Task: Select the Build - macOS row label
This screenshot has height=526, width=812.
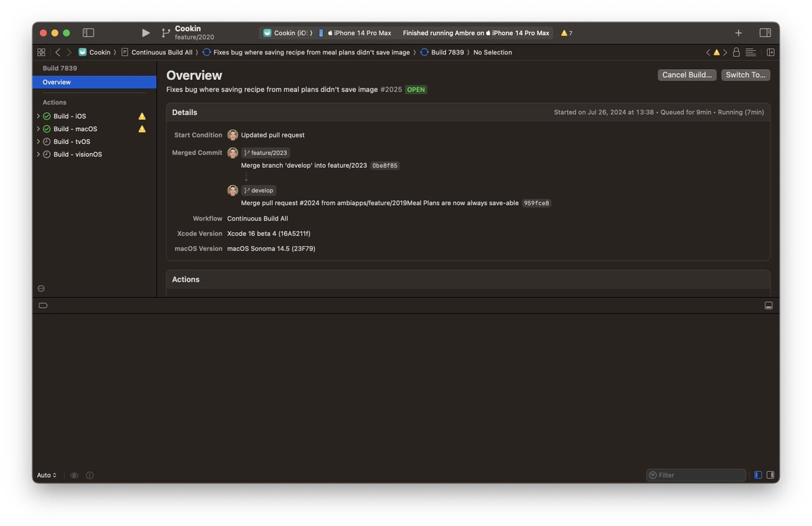Action: coord(75,129)
